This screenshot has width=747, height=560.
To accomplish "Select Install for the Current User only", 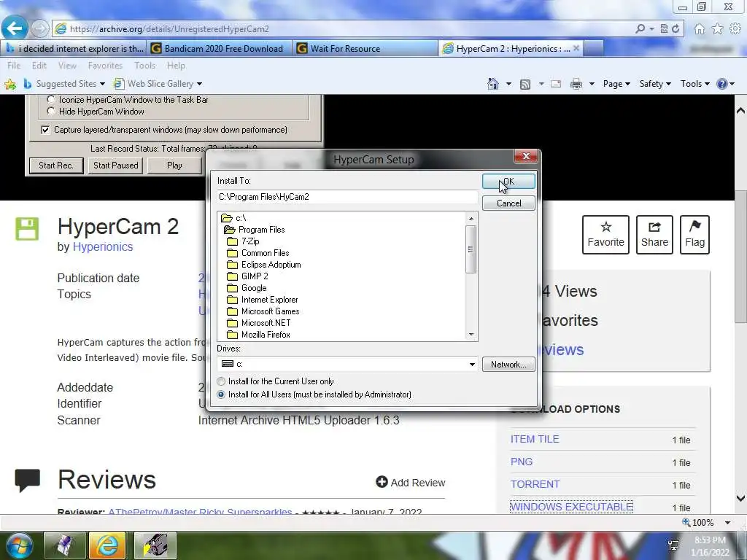I will (x=221, y=381).
